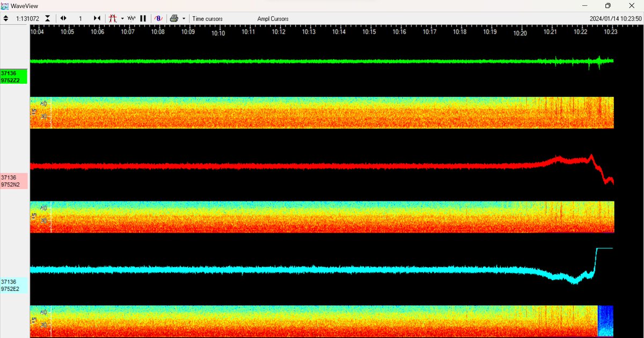The height and width of the screenshot is (338, 644).
Task: Select the red filter waveform icon
Action: pos(113,18)
